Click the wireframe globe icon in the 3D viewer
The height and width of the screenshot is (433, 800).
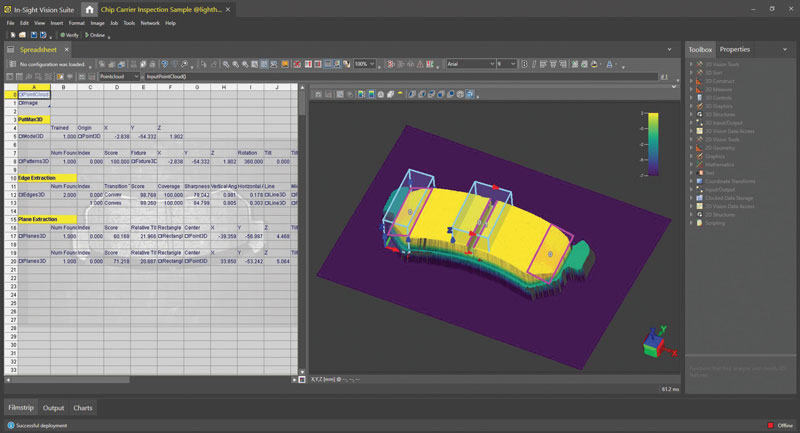[460, 94]
